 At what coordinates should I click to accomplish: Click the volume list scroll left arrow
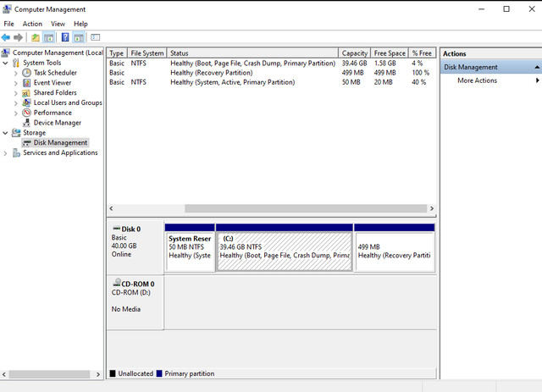coord(111,208)
